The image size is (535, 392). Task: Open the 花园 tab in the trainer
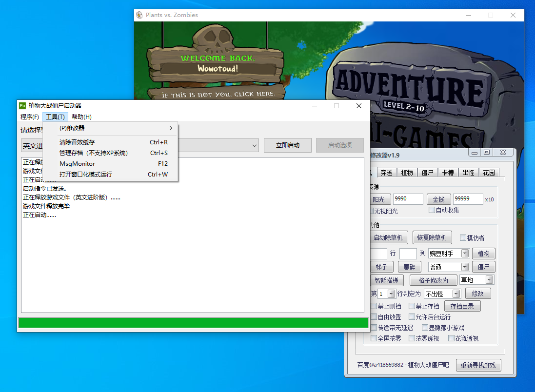pos(489,173)
